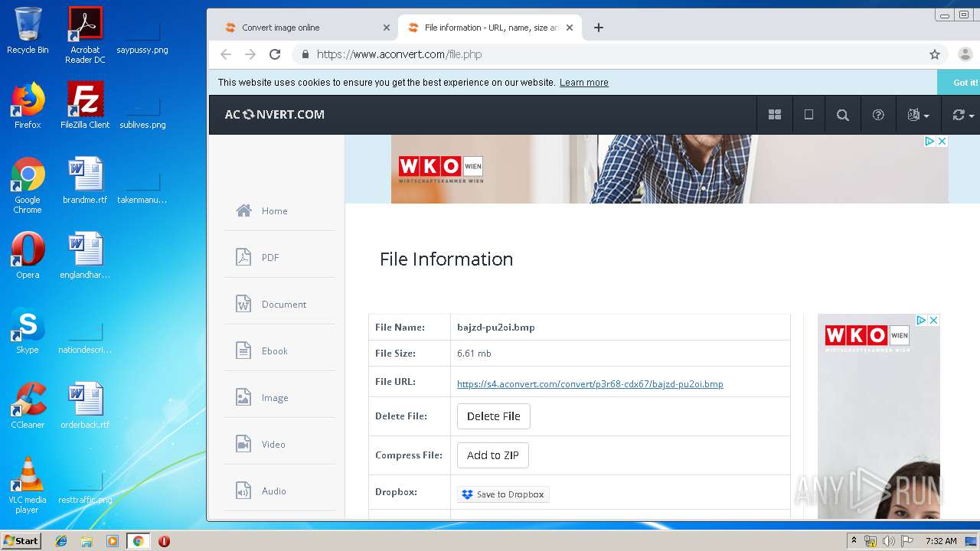Click the Add to ZIP button
Viewport: 980px width, 551px height.
(493, 455)
